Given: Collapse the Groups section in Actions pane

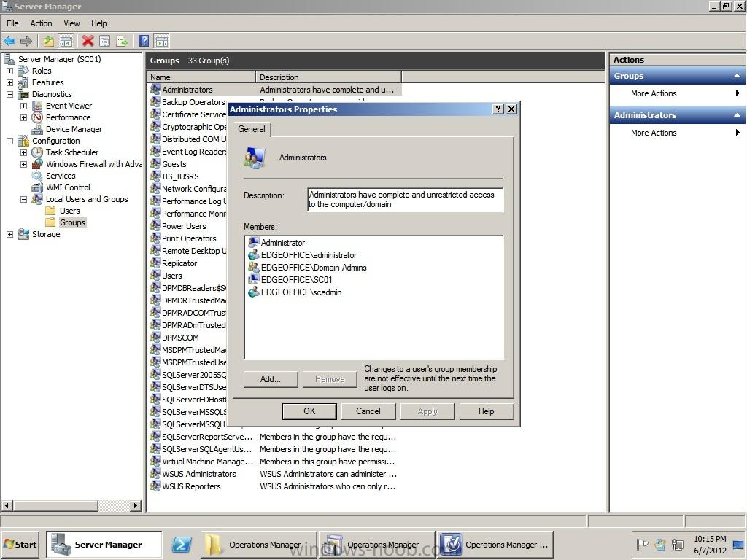Looking at the screenshot, I should (x=737, y=76).
